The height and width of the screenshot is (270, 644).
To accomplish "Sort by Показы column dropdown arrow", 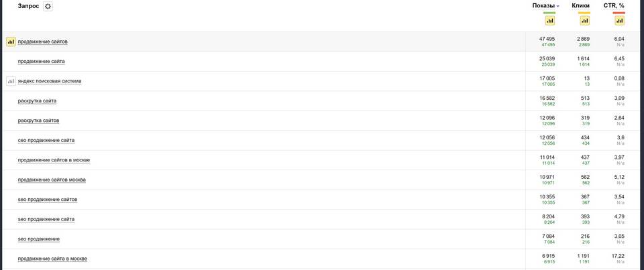I will [557, 6].
